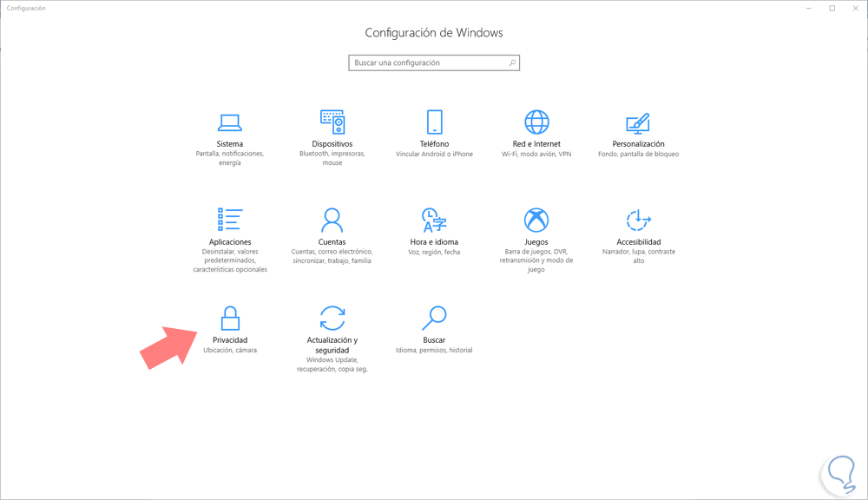Screen dimensions: 868x500
Task: Close the Configuración window
Action: 855,9
